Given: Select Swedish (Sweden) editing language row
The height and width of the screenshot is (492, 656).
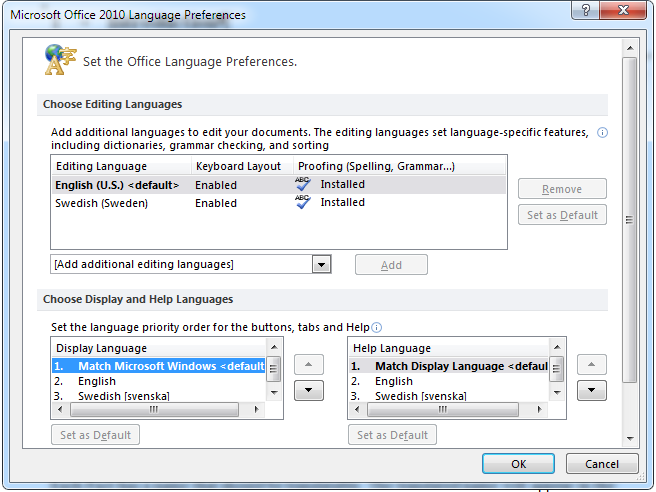Looking at the screenshot, I should (x=279, y=203).
